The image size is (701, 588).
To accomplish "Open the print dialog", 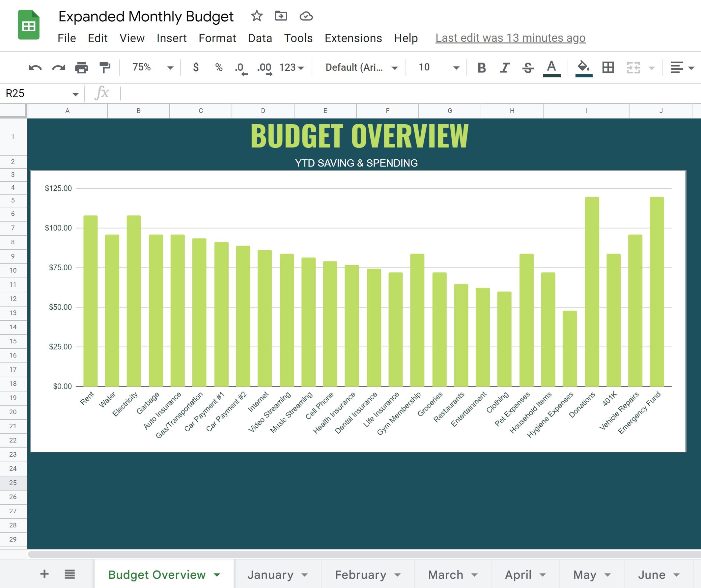I will (81, 67).
